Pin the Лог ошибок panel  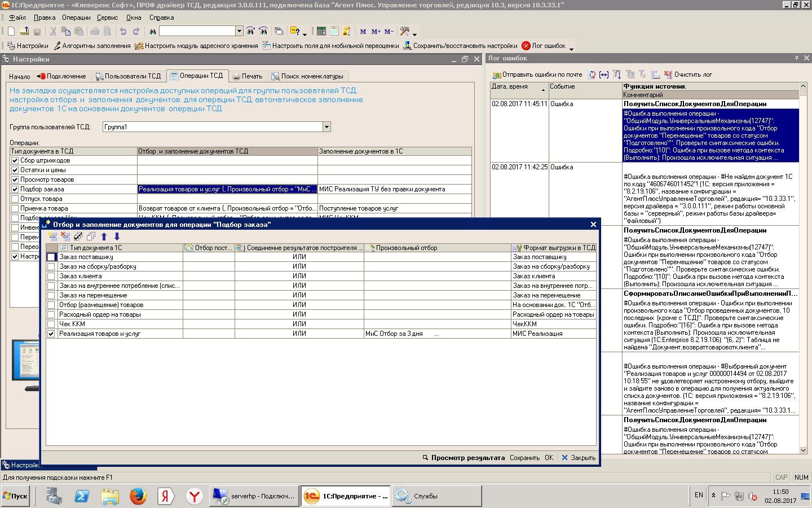[797, 58]
